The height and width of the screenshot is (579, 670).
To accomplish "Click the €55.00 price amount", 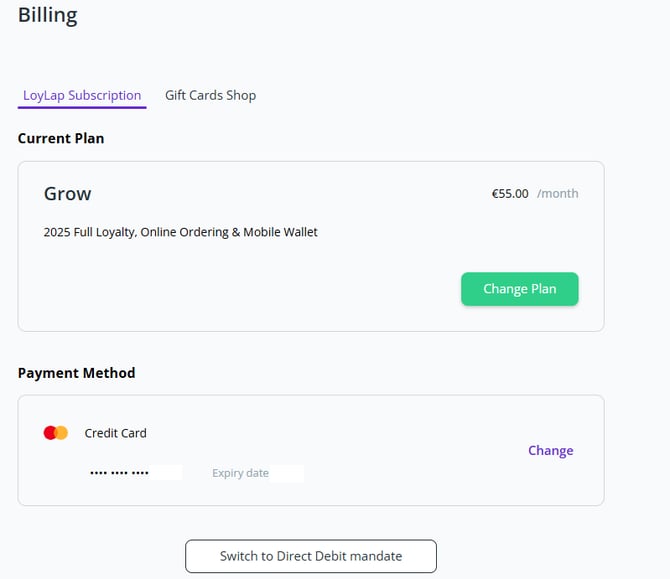I will pyautogui.click(x=510, y=193).
